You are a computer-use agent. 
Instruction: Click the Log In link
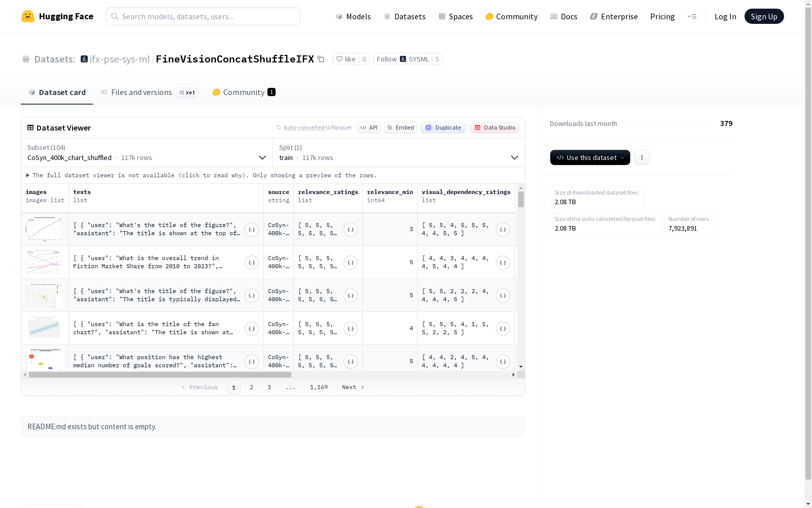(725, 16)
